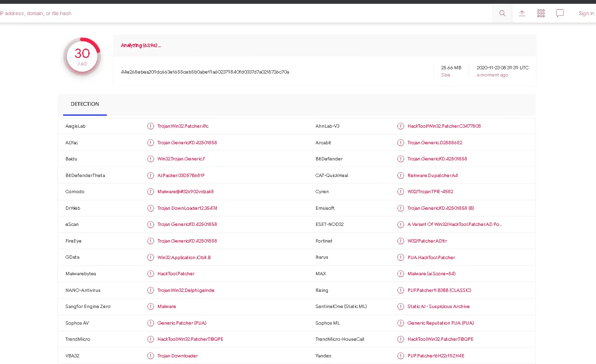Click the SentinelOne Static AI Suspicious Archive result
The width and height of the screenshot is (596, 364).
438,307
